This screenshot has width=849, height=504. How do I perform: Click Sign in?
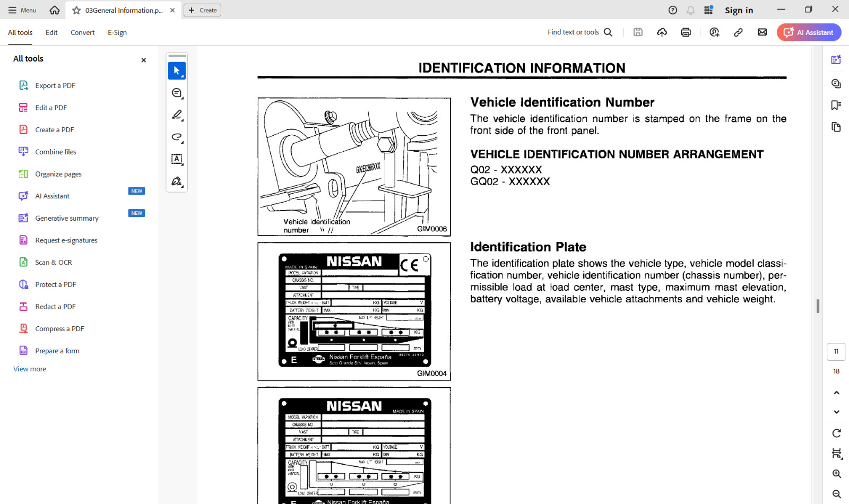pyautogui.click(x=739, y=10)
